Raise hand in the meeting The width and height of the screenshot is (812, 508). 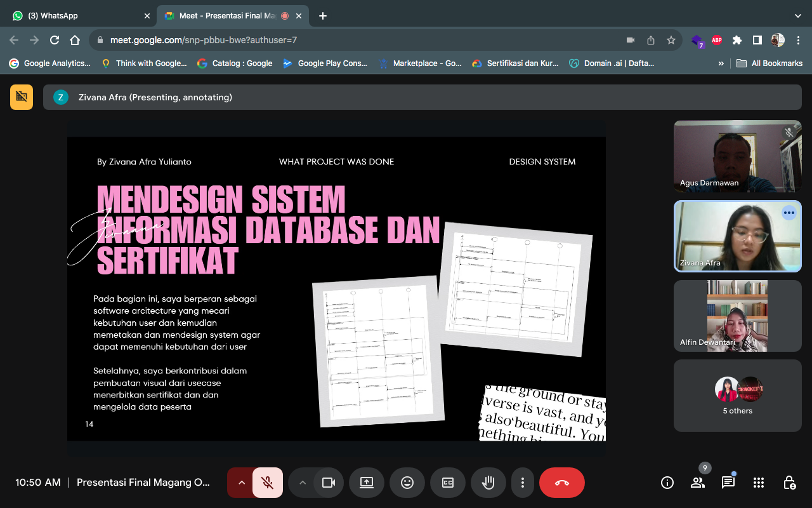tap(488, 483)
